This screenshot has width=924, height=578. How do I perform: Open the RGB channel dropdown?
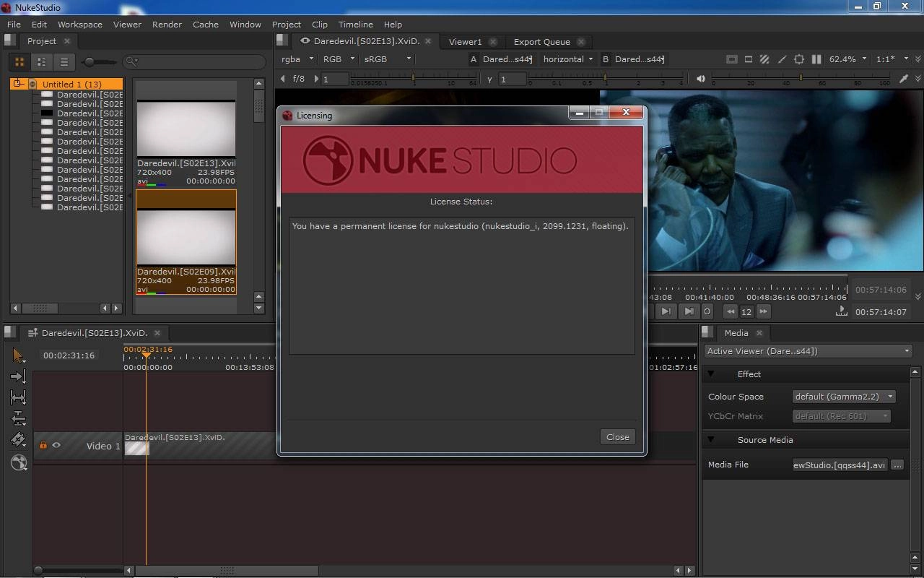(339, 59)
